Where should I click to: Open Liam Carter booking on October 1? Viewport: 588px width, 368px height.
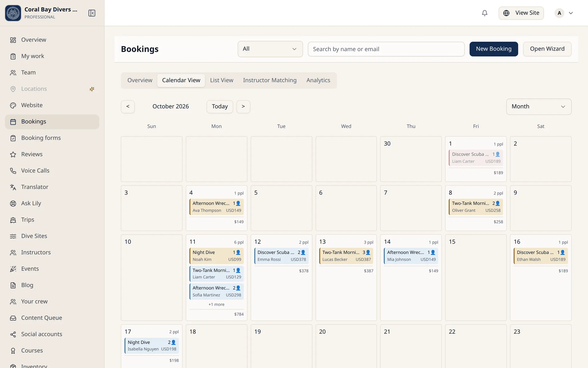click(476, 158)
